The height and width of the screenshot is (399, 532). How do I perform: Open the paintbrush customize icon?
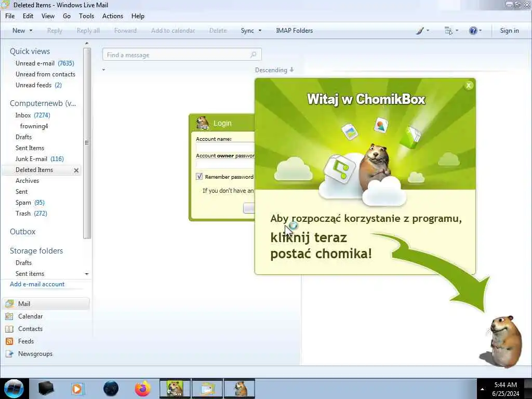tap(420, 31)
